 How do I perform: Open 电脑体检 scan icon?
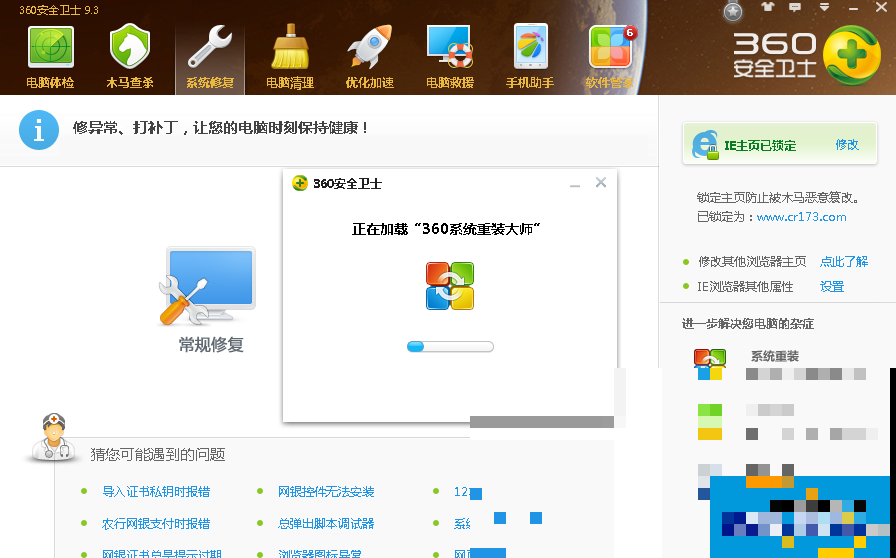click(x=50, y=47)
